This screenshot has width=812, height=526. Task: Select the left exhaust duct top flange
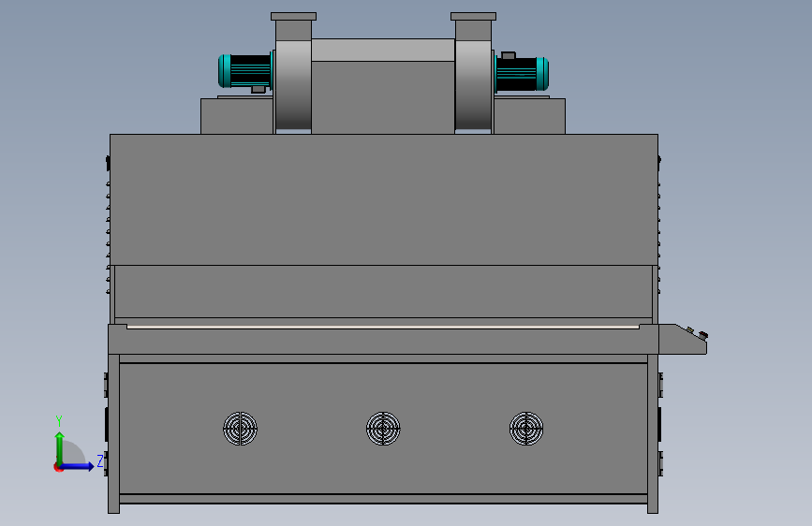click(294, 17)
